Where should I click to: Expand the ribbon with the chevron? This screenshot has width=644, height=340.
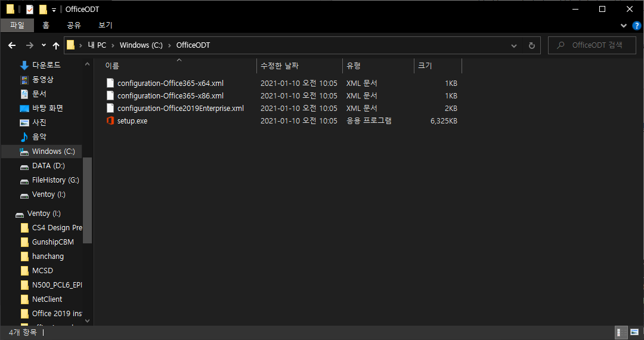[624, 26]
